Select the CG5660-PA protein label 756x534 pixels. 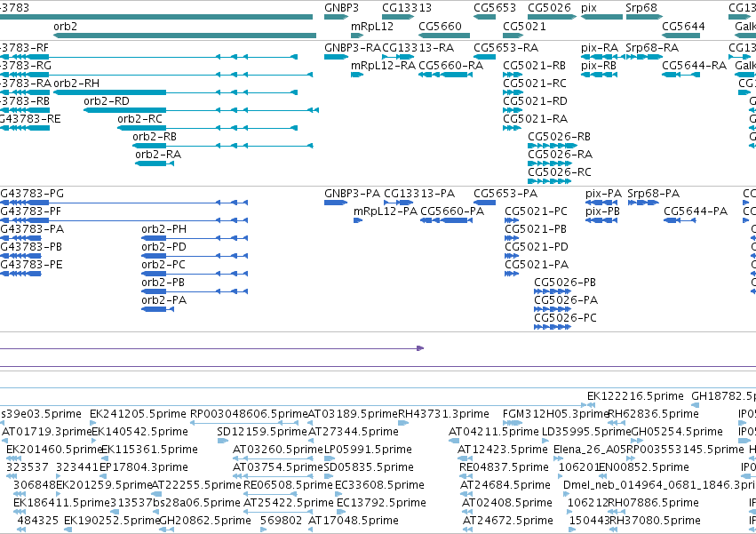point(452,211)
